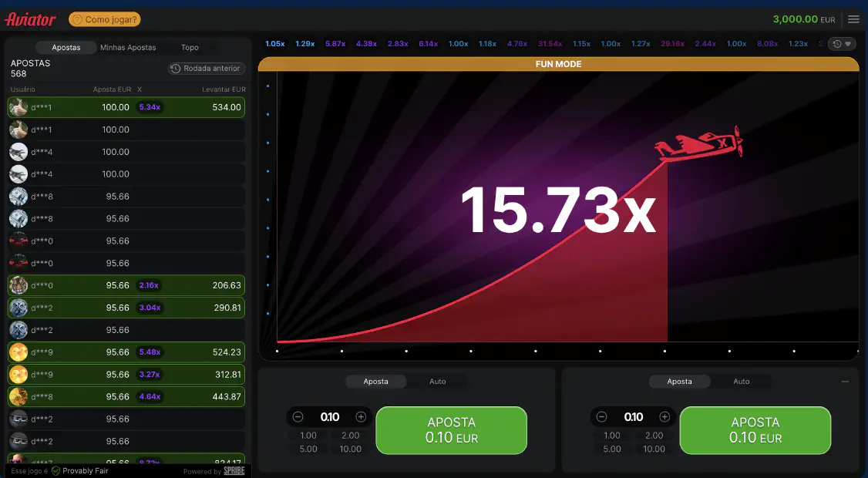This screenshot has height=478, width=868.
Task: Decrease right bet amount with minus icon
Action: point(602,417)
